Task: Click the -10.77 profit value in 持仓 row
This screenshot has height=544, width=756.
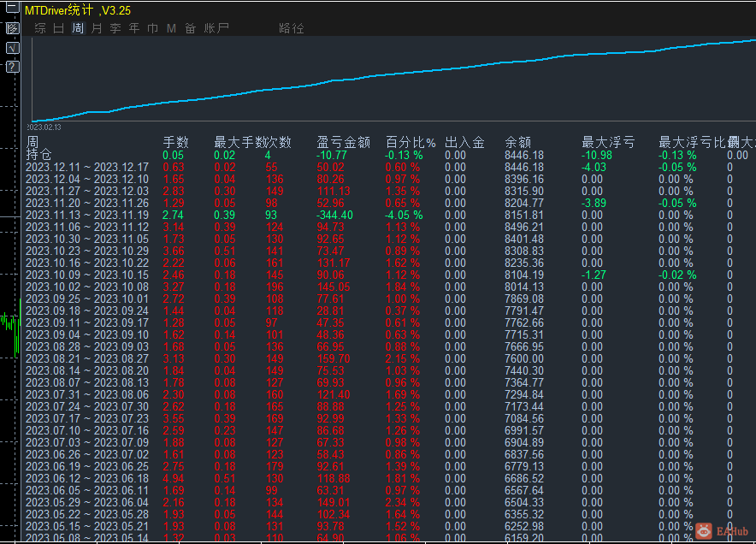Action: click(x=332, y=156)
